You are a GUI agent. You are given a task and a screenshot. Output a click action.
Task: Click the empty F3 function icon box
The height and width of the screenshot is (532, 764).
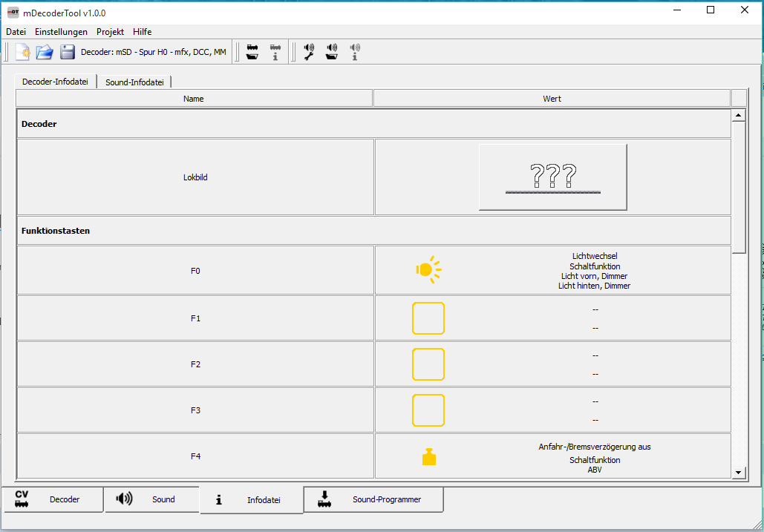(428, 410)
